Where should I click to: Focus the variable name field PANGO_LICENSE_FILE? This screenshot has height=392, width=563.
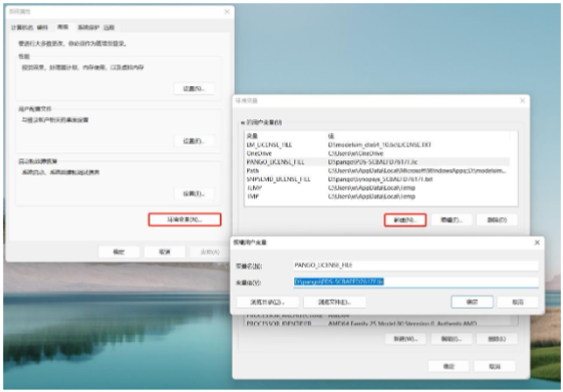click(415, 266)
